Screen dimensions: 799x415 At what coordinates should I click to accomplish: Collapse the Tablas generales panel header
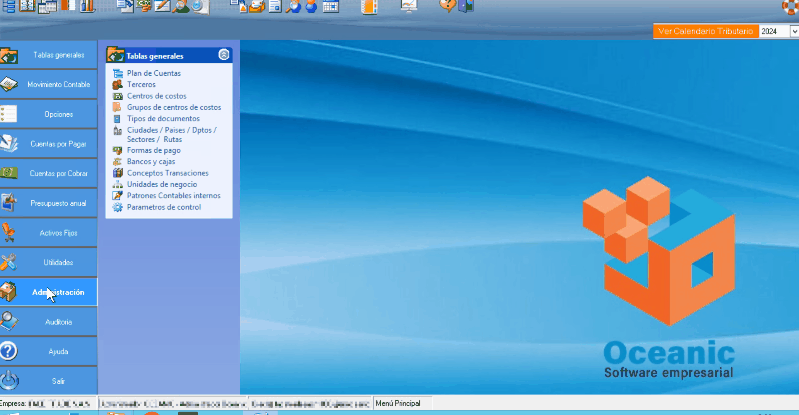click(x=224, y=55)
